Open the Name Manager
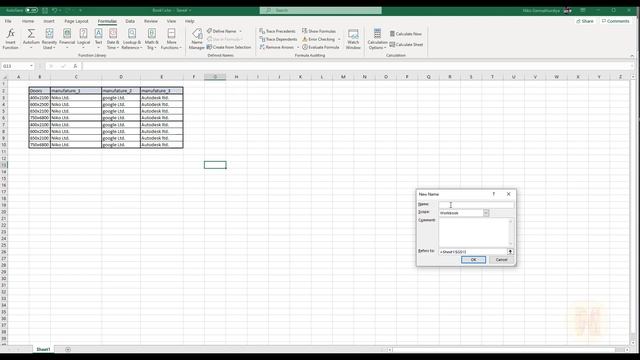The height and width of the screenshot is (360, 640). (x=196, y=39)
